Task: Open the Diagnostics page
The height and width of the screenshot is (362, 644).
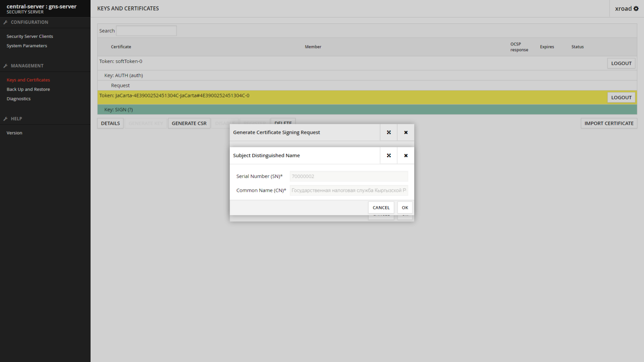Action: coord(18,99)
